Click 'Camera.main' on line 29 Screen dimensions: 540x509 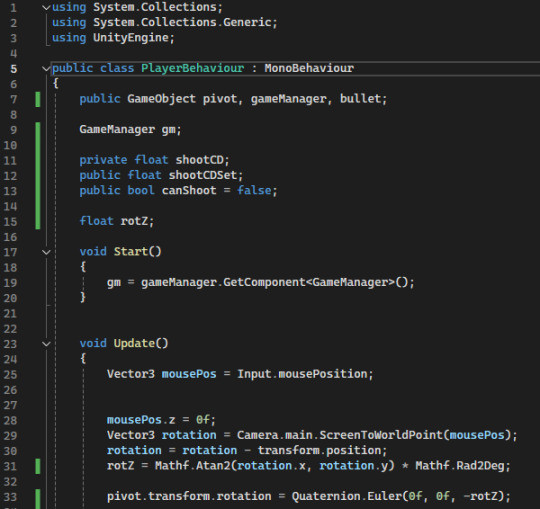coord(274,435)
